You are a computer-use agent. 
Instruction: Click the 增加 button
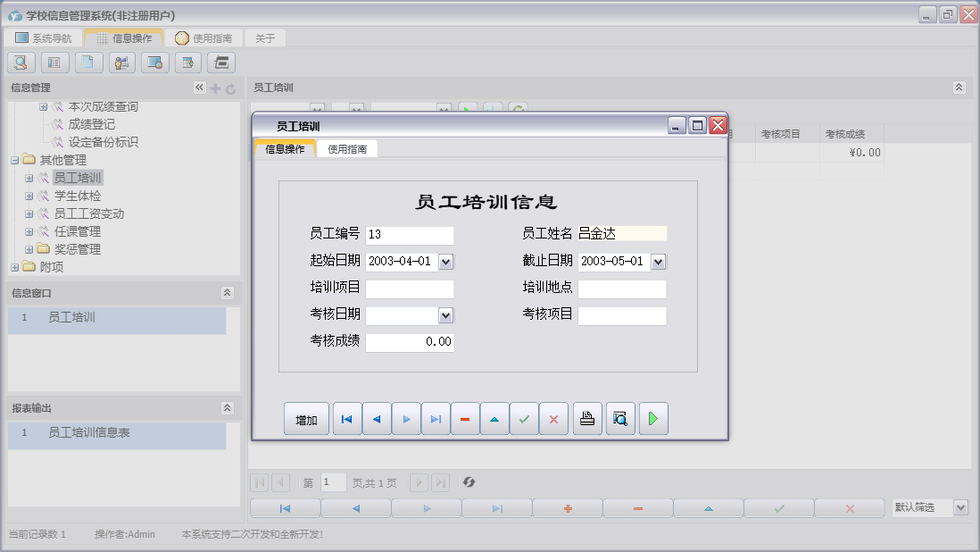[306, 419]
